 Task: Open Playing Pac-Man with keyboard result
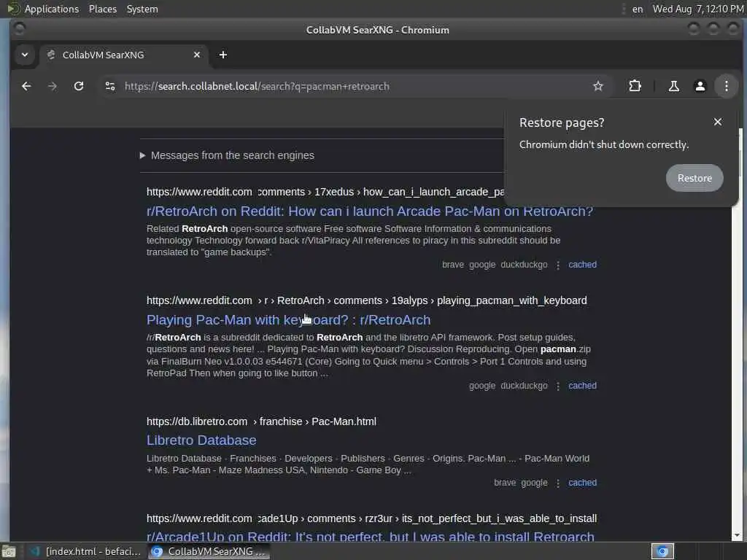288,320
